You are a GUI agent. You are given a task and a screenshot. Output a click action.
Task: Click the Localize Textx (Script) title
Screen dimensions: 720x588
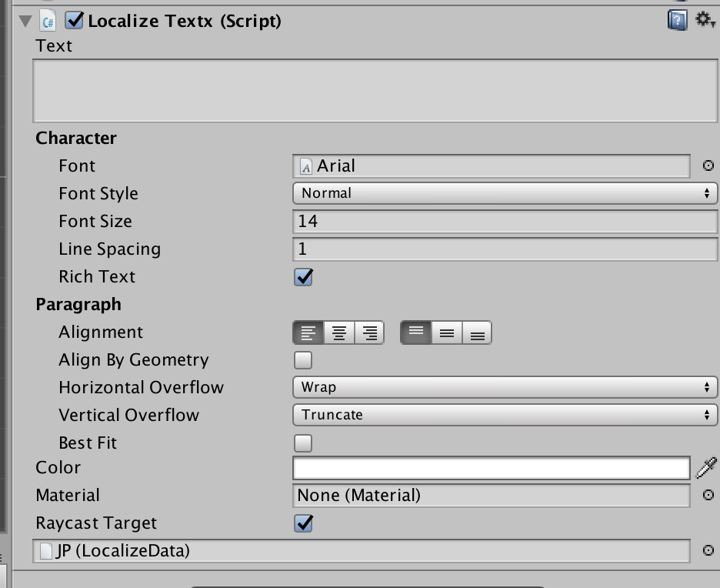pos(185,21)
